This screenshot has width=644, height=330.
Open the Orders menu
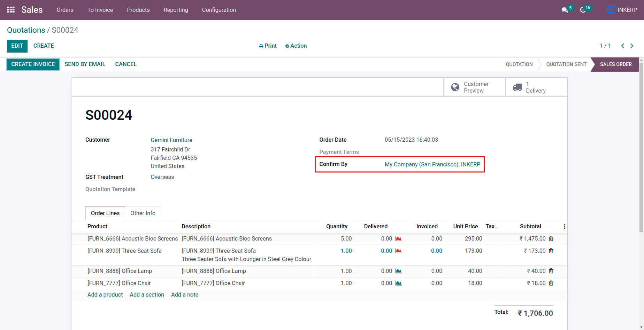point(65,10)
